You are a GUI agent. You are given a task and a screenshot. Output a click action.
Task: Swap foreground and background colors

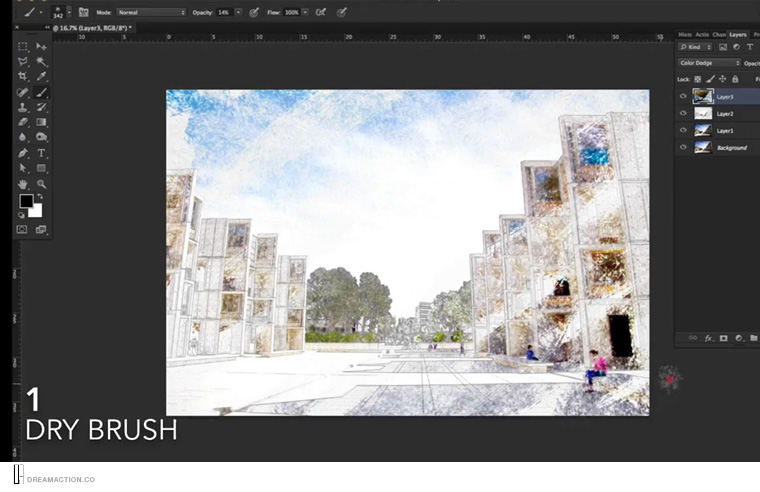pyautogui.click(x=40, y=197)
